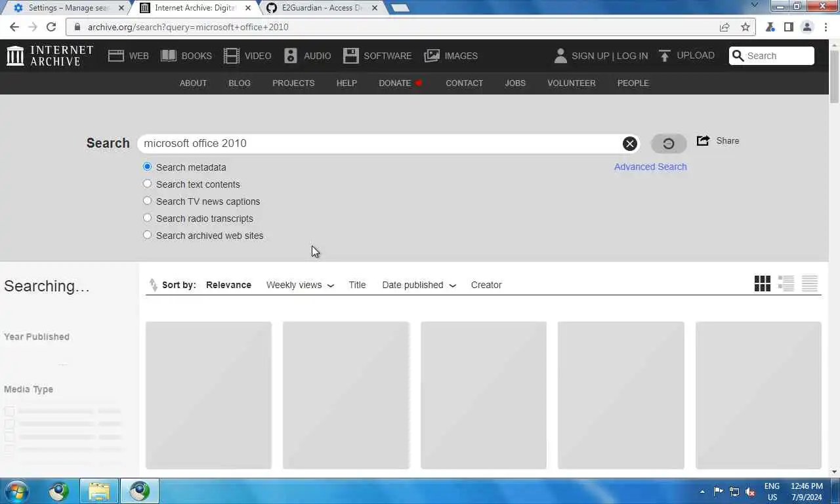840x504 pixels.
Task: Sort results by Creator
Action: [x=486, y=285]
